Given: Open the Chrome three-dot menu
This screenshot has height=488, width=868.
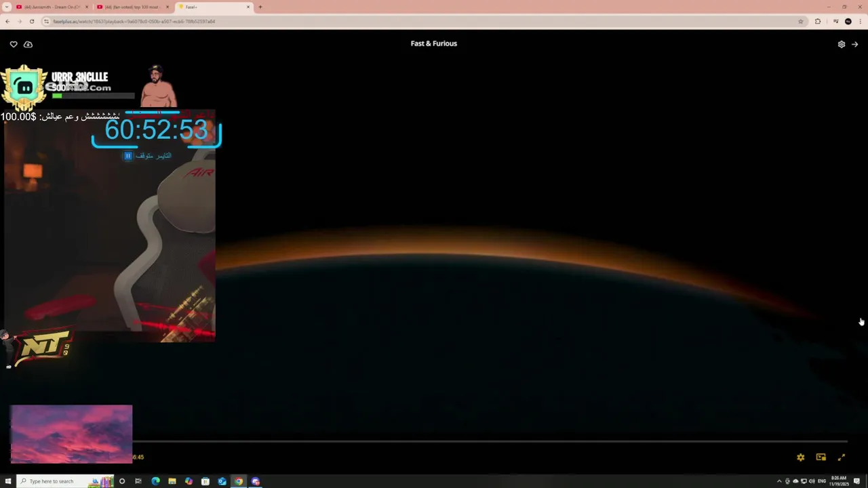Looking at the screenshot, I should tap(861, 21).
